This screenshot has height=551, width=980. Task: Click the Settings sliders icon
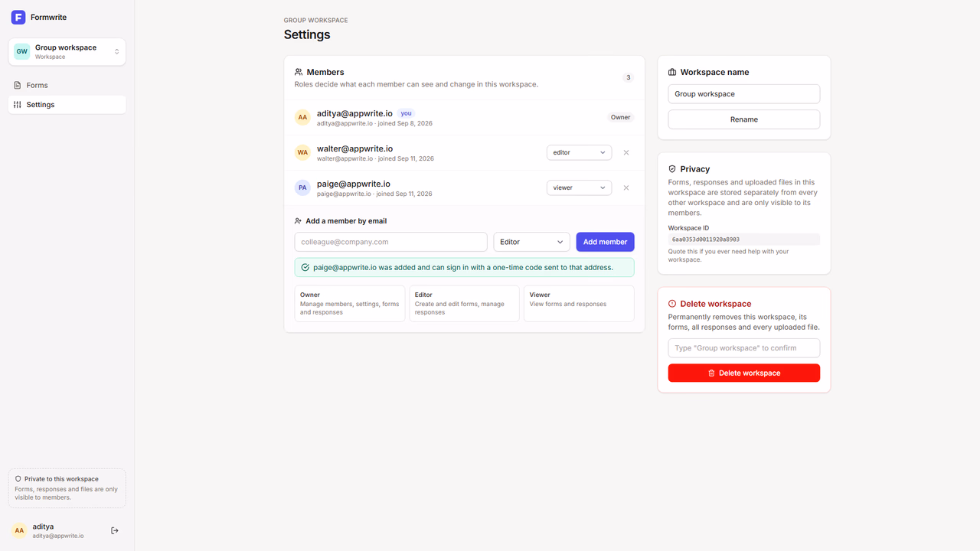(18, 105)
